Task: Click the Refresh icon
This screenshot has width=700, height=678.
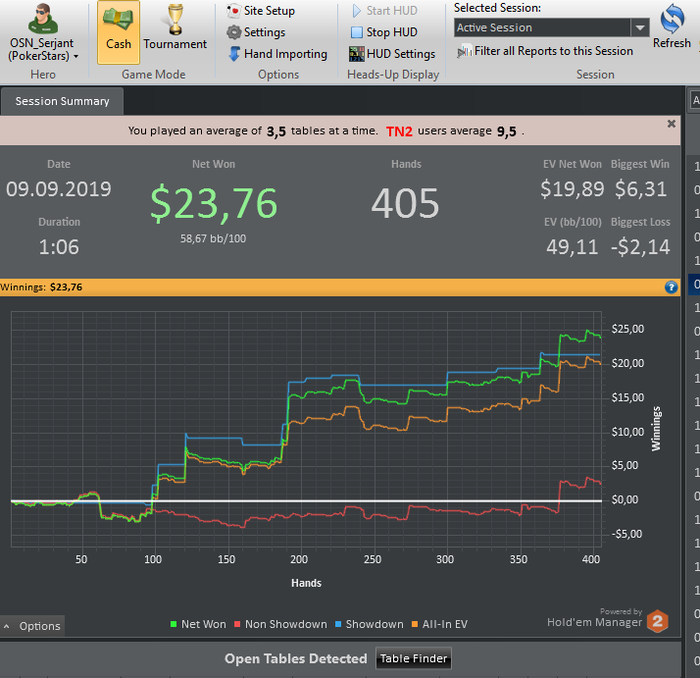Action: tap(672, 26)
